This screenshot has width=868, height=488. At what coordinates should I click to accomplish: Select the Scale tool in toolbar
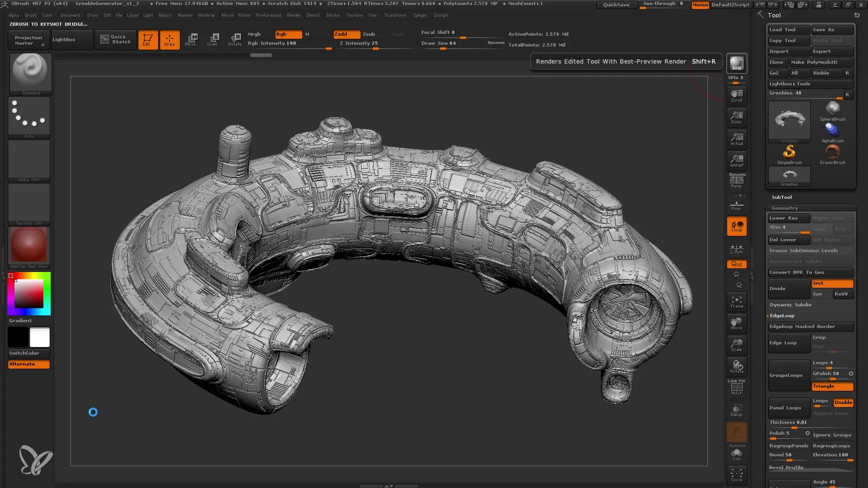[x=213, y=39]
